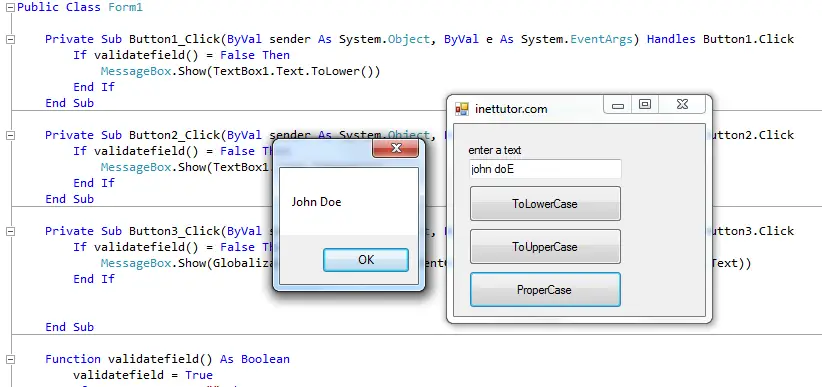The image size is (822, 387).
Task: Click the John Doe message text
Action: pos(317,202)
